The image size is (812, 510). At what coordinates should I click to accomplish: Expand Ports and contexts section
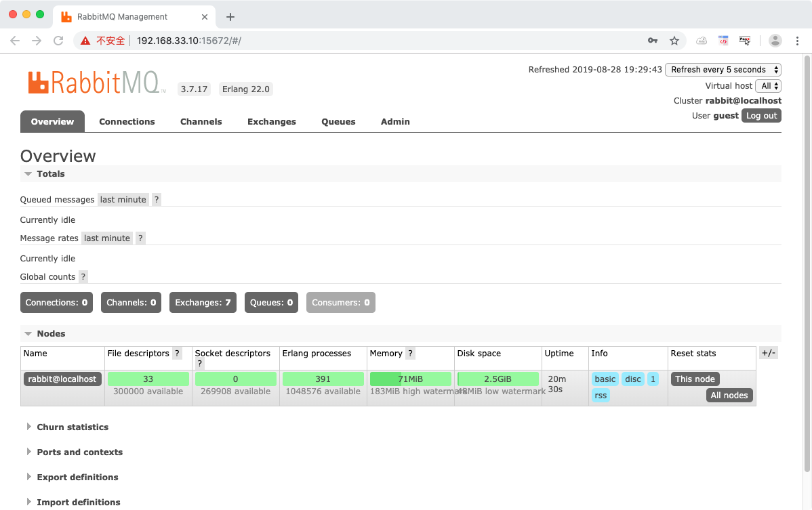coord(80,452)
